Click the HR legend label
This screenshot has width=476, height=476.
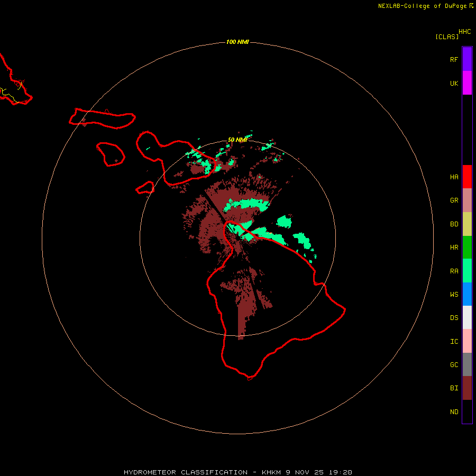pyautogui.click(x=454, y=248)
